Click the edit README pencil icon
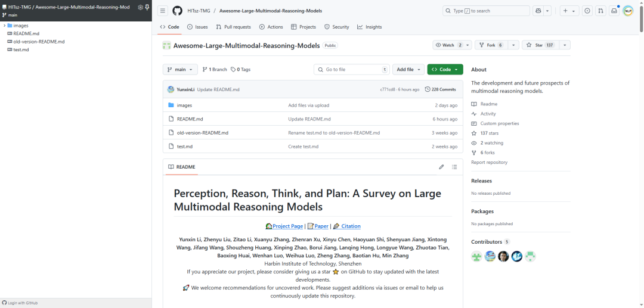 441,167
